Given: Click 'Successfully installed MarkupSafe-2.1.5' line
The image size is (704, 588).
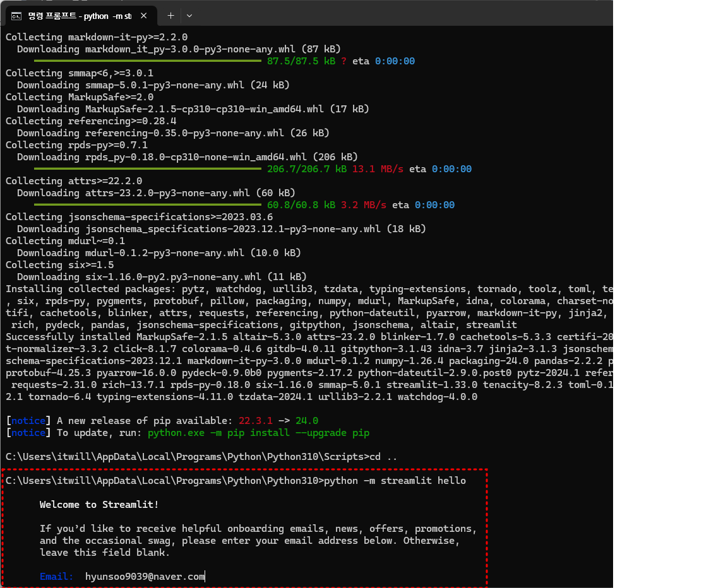Looking at the screenshot, I should [x=309, y=337].
